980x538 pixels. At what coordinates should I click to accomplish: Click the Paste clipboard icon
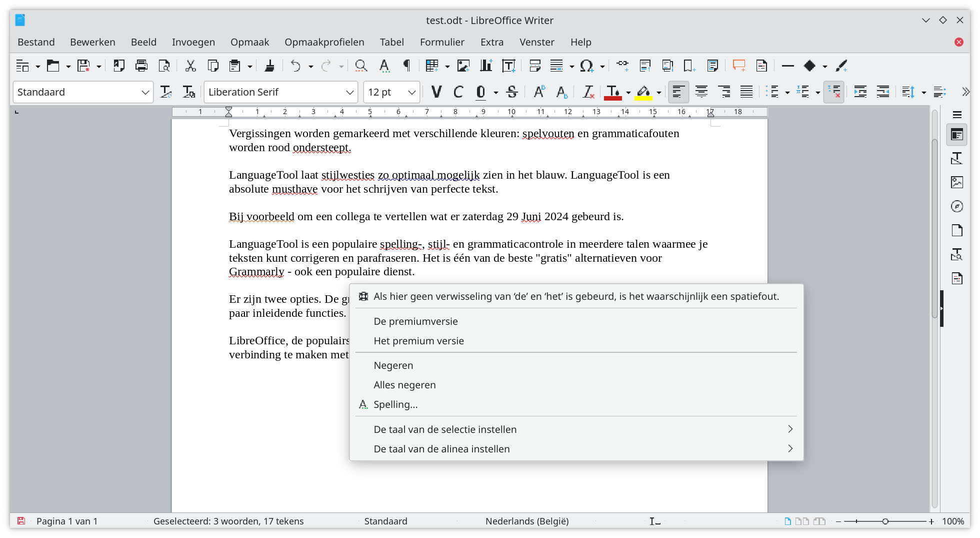tap(234, 66)
